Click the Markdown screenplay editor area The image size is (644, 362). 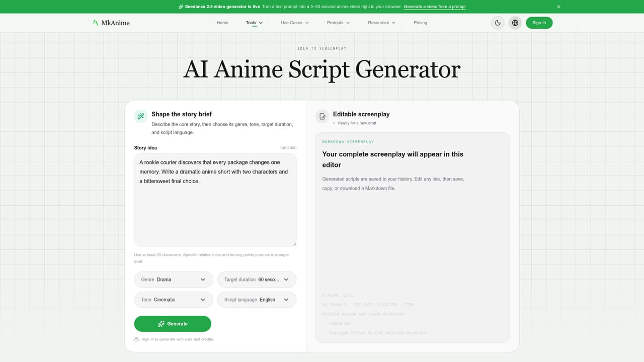click(413, 237)
